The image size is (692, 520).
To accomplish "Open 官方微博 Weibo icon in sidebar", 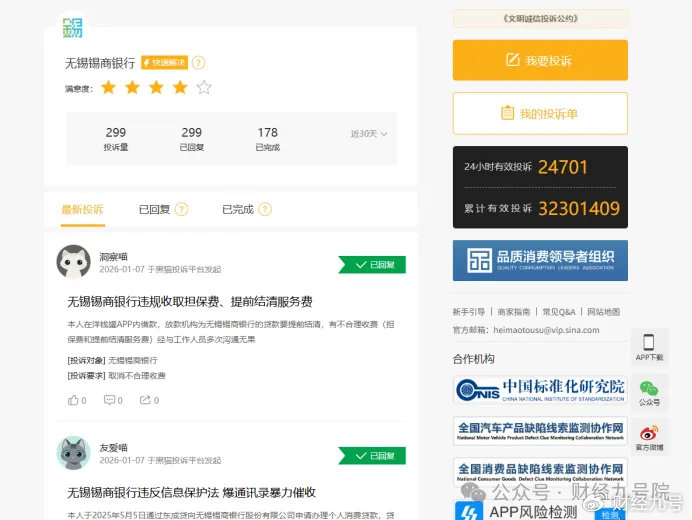I will click(x=649, y=436).
